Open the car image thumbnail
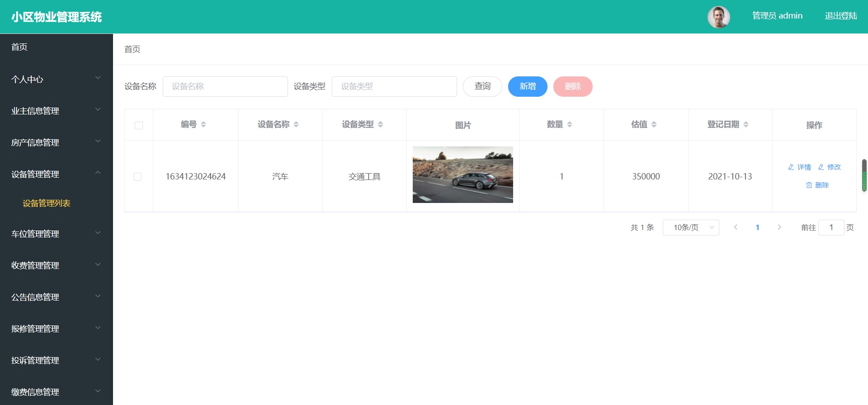Screen dimensions: 868x405 click(463, 174)
